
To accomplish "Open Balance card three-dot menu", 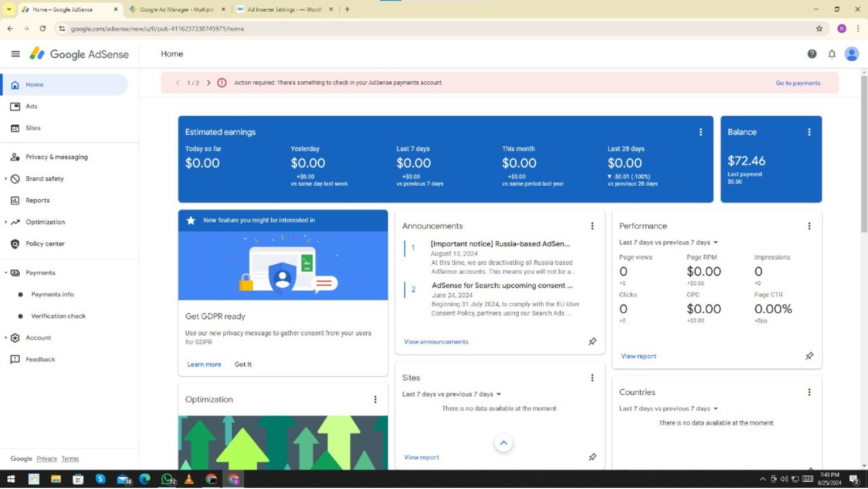I will [x=809, y=132].
